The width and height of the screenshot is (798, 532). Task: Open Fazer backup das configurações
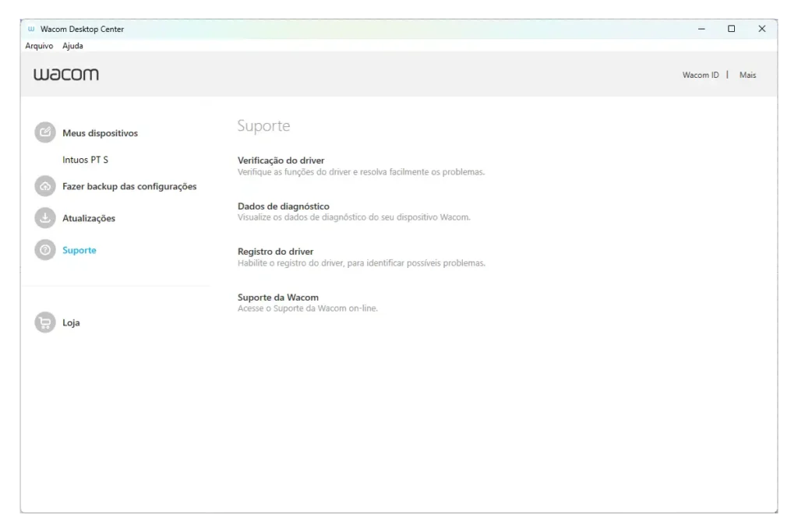coord(129,186)
